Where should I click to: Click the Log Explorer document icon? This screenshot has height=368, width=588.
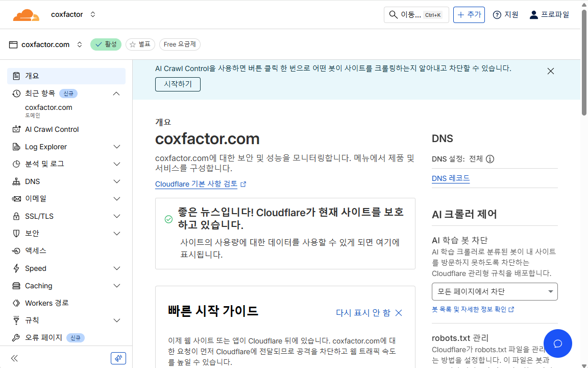16,147
